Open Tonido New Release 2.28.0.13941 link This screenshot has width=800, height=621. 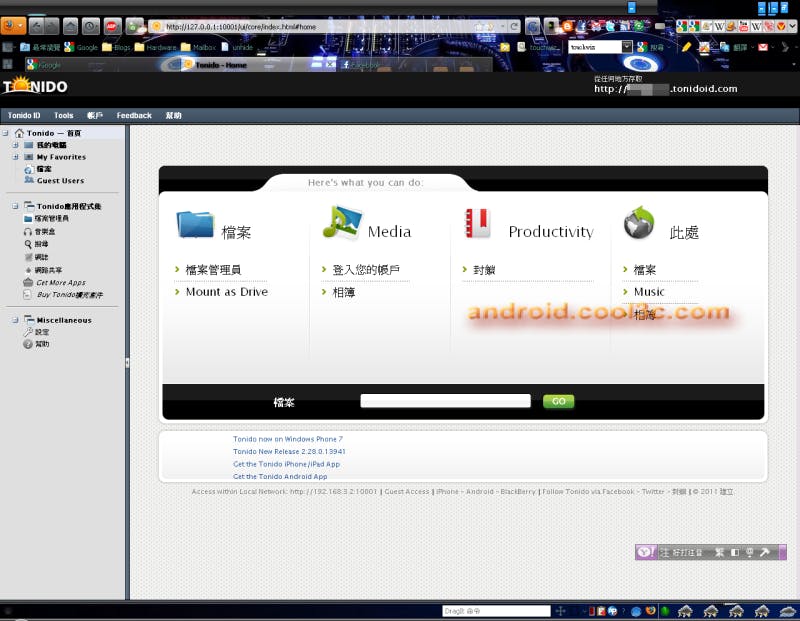click(x=289, y=452)
